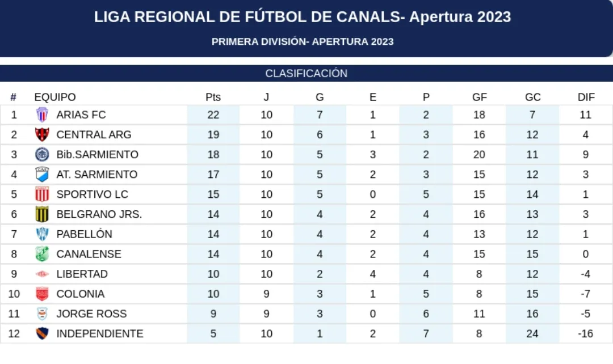This screenshot has width=613, height=364.
Task: Click the Liga Regional de Fútbol title
Action: point(303,17)
